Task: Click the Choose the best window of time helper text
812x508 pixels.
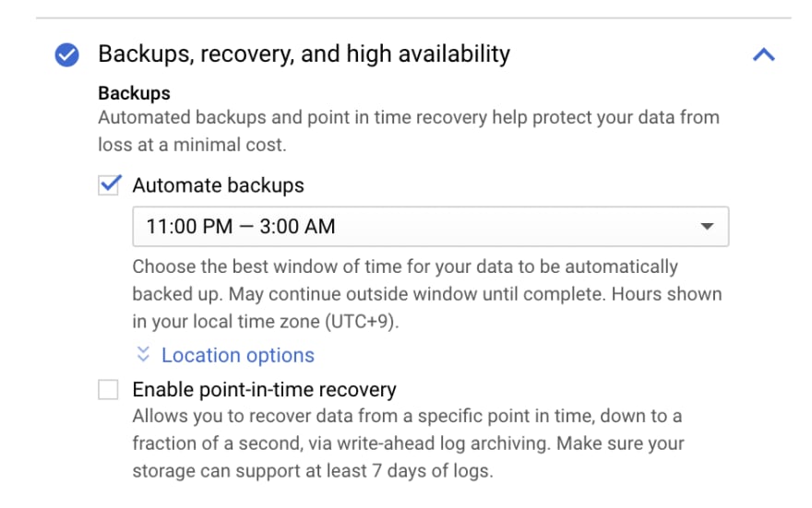Action: click(405, 267)
